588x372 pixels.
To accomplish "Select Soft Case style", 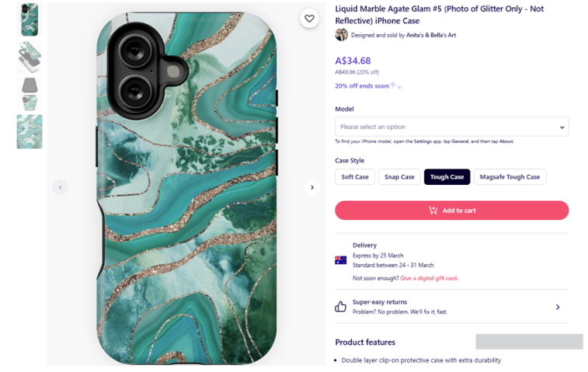I will pos(355,177).
